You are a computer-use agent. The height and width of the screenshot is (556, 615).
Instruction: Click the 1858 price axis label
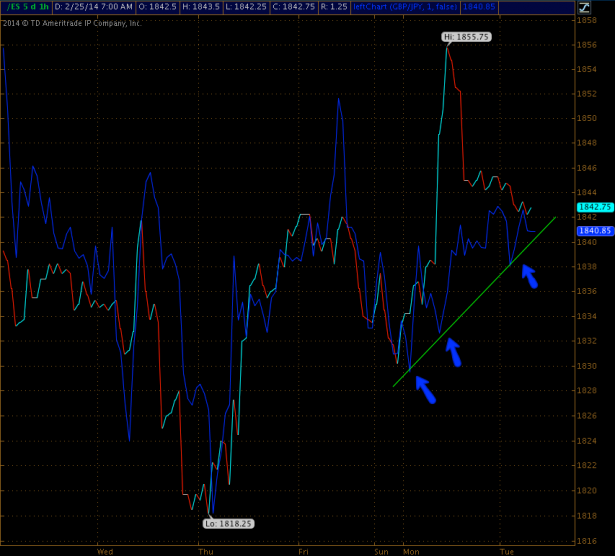pyautogui.click(x=586, y=20)
